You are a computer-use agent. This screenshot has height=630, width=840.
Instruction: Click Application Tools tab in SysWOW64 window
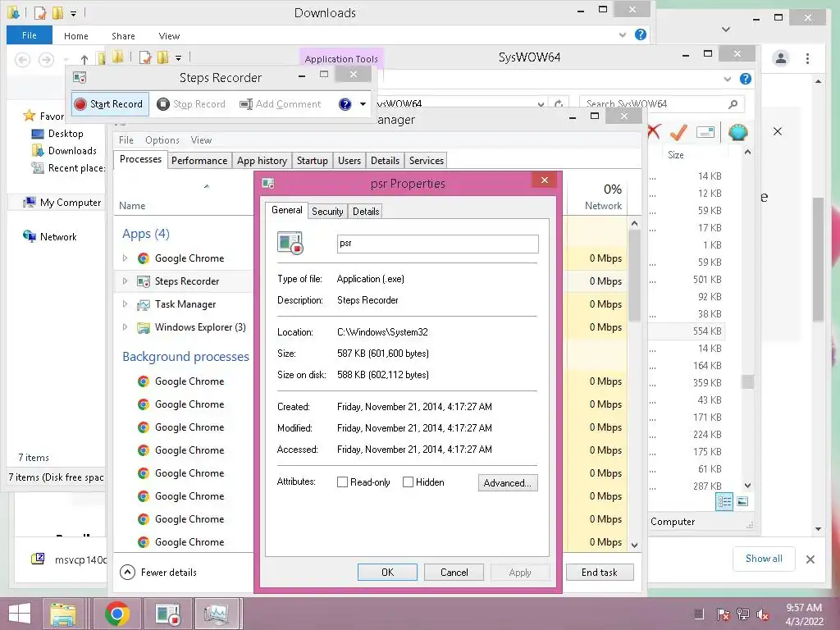coord(341,58)
